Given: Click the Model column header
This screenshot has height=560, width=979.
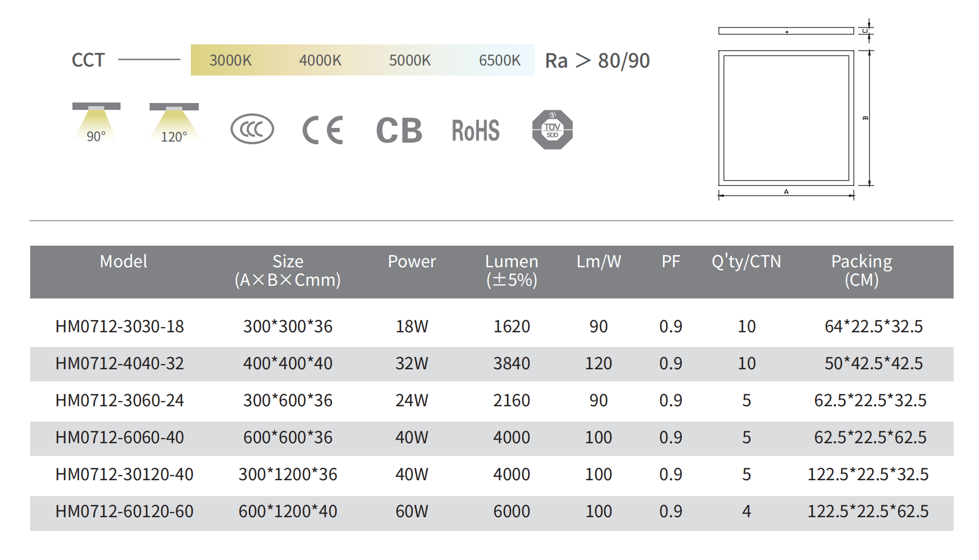Looking at the screenshot, I should tap(123, 262).
